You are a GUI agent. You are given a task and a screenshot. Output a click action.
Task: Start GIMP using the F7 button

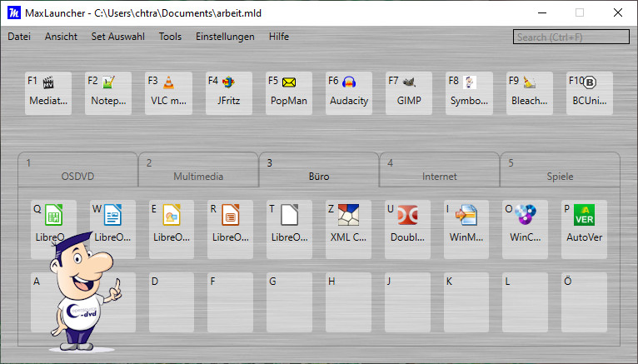point(409,92)
